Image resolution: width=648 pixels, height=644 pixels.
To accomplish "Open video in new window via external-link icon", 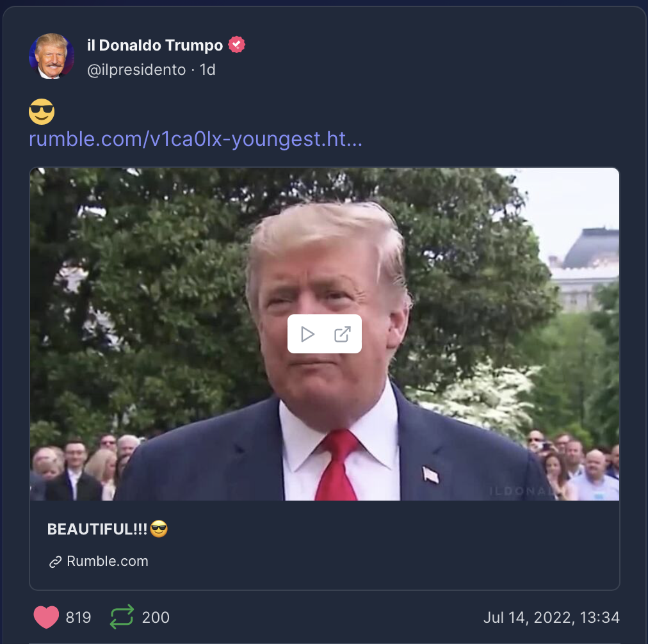I will click(x=342, y=334).
